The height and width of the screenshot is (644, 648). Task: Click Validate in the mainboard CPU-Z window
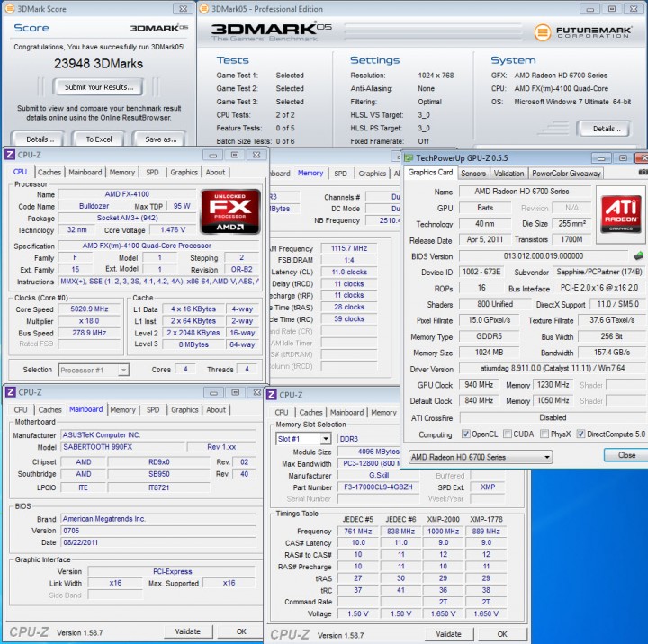point(188,631)
